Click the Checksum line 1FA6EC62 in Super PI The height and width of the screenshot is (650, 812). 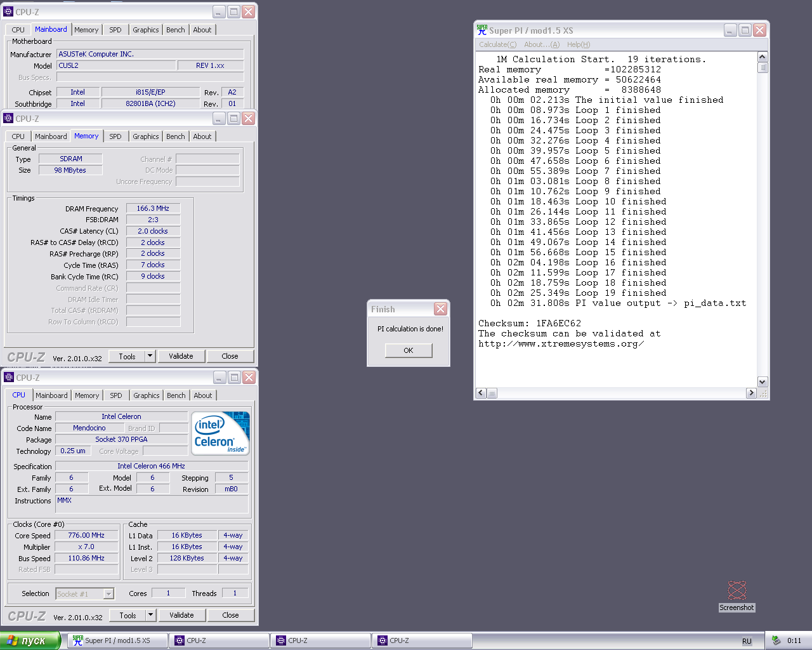(530, 323)
